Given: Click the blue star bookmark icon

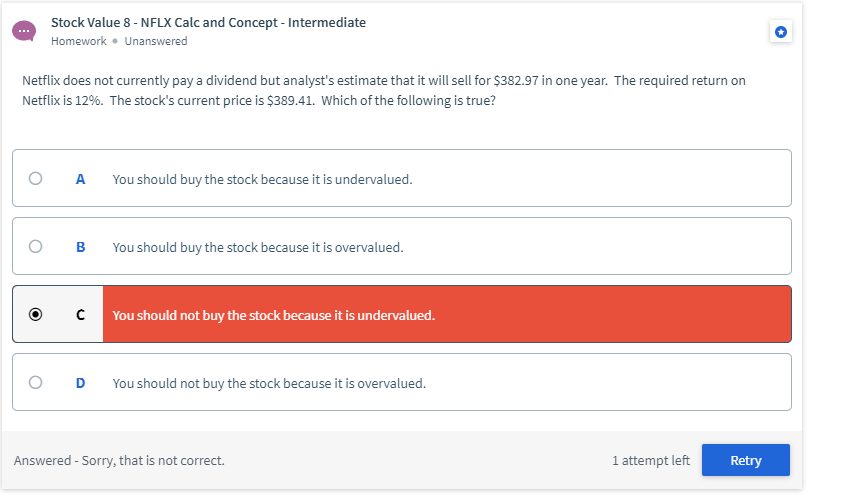Looking at the screenshot, I should [781, 32].
